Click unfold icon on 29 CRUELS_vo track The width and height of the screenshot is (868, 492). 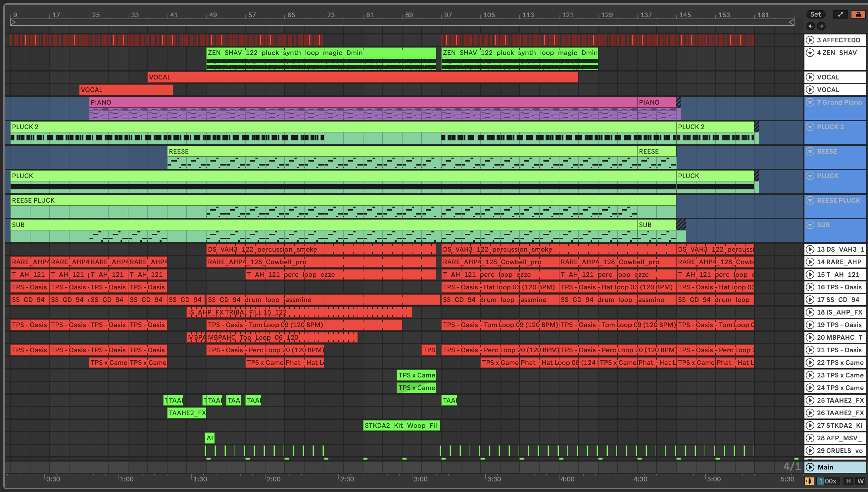810,450
